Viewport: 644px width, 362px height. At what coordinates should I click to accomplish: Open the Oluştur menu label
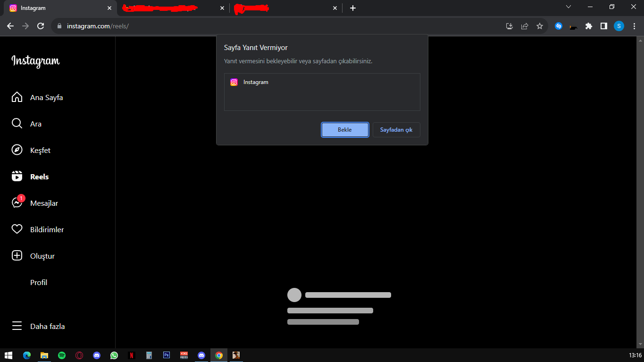pyautogui.click(x=42, y=256)
